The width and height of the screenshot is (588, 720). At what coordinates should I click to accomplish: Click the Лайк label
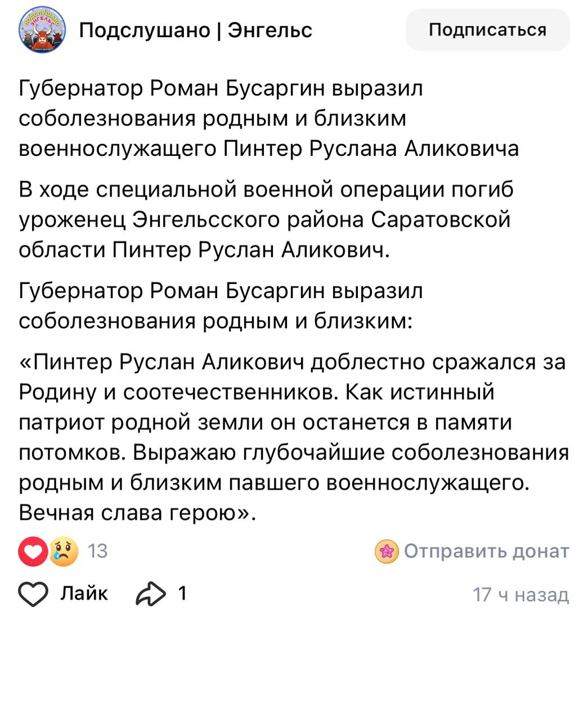(84, 593)
